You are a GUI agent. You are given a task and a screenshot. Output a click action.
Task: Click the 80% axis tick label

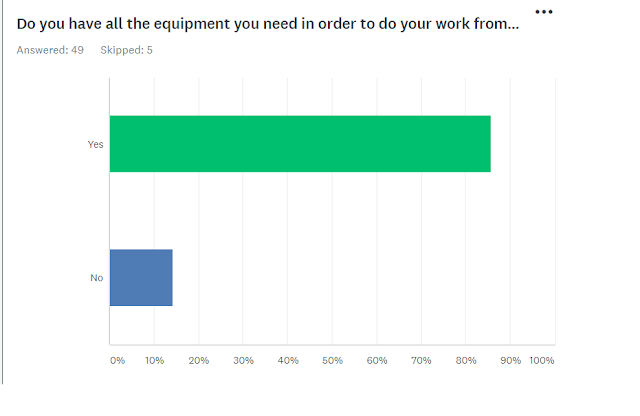click(x=466, y=360)
